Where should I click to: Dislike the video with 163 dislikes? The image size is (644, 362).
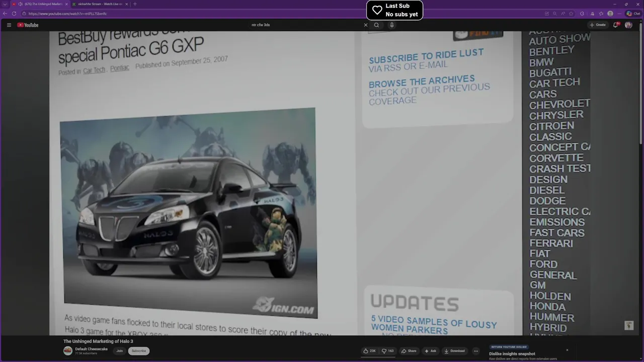[x=388, y=351]
